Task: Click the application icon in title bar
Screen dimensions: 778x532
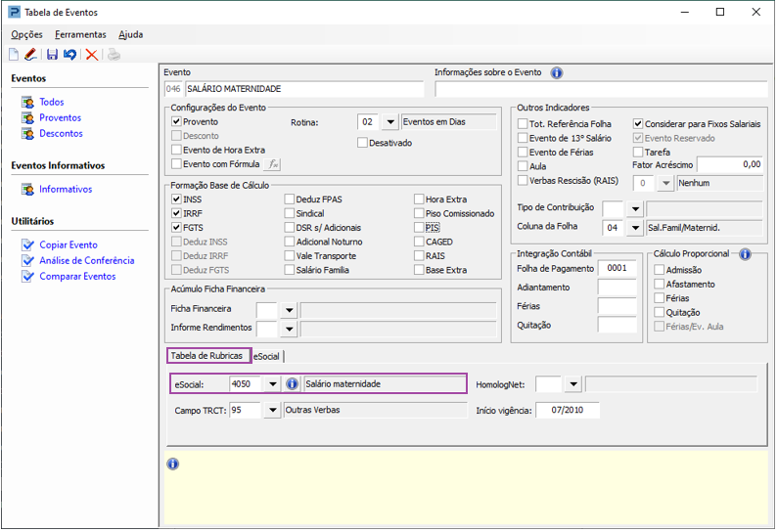Action: coord(15,12)
